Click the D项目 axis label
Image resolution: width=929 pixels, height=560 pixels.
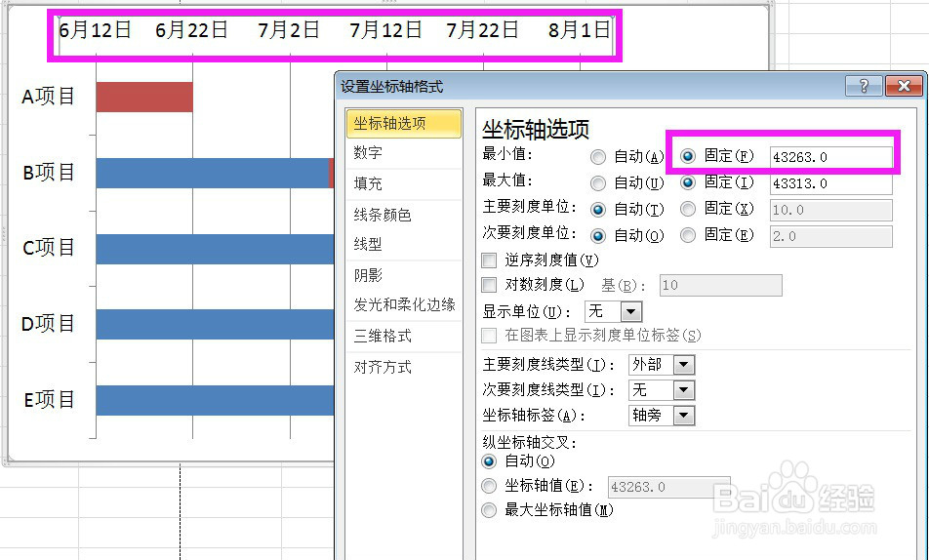49,324
